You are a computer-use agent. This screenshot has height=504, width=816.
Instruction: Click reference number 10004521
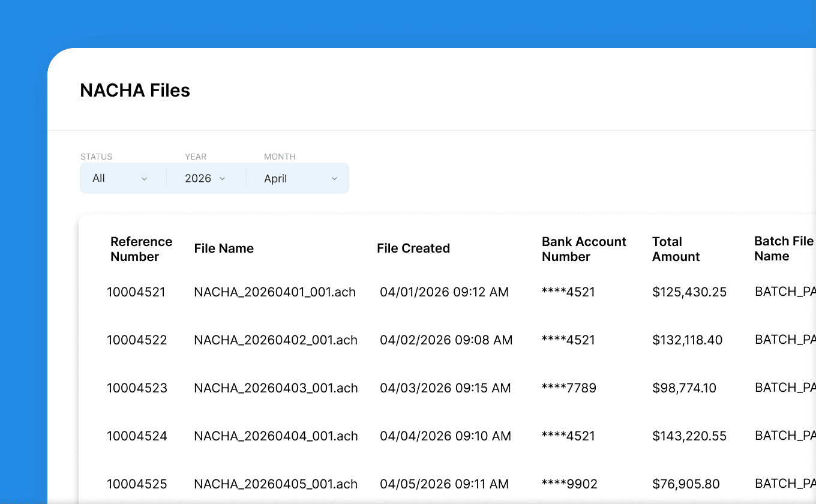coord(137,292)
